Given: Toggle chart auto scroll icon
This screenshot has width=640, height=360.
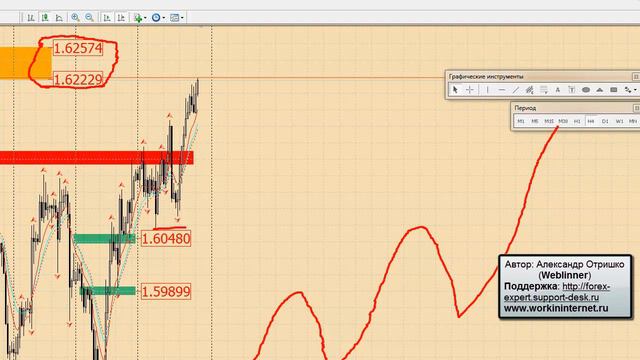Looking at the screenshot, I should pos(107,18).
